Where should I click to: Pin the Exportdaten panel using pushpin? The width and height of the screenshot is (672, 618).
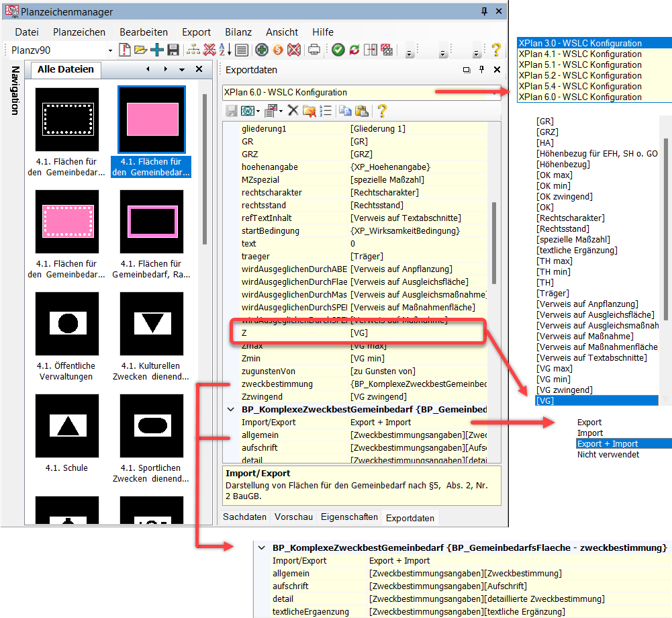(x=481, y=70)
